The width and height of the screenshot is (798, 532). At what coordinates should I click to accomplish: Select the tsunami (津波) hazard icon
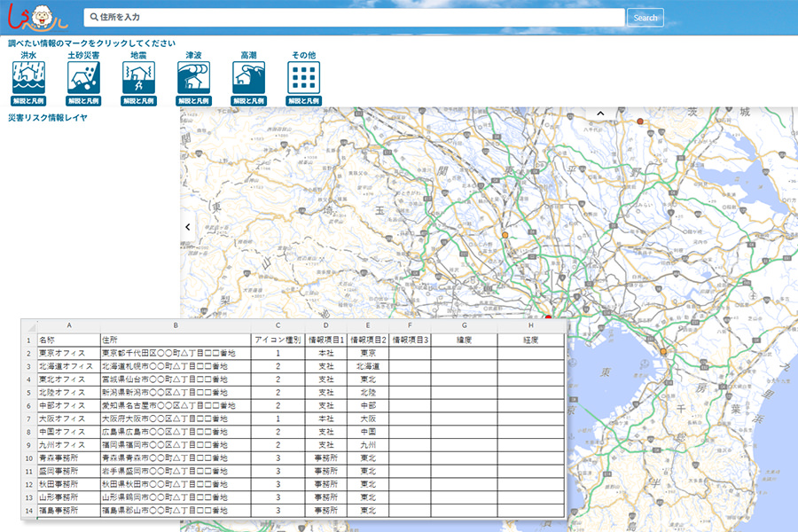tap(193, 78)
